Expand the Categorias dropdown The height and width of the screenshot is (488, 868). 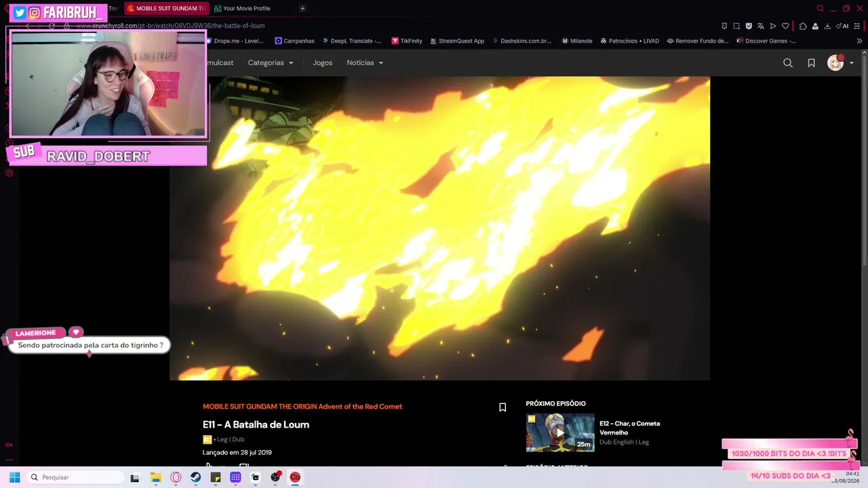(271, 62)
